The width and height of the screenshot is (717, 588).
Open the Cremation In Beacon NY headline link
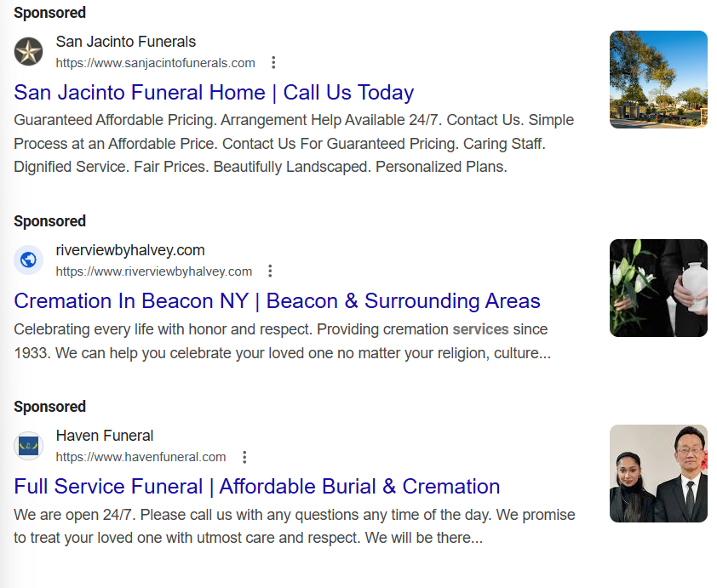(x=277, y=300)
